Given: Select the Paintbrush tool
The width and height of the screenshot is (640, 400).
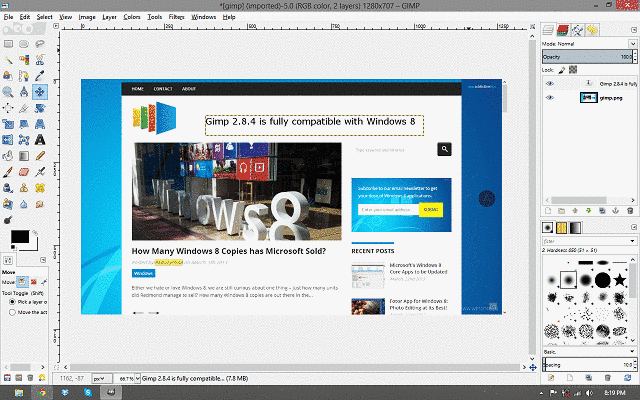Looking at the screenshot, I should tap(8, 172).
